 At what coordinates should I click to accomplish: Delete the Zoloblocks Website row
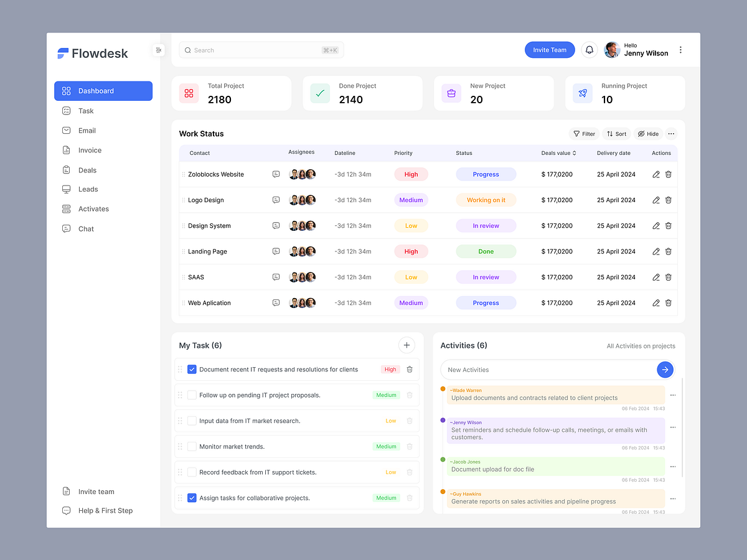pos(669,174)
